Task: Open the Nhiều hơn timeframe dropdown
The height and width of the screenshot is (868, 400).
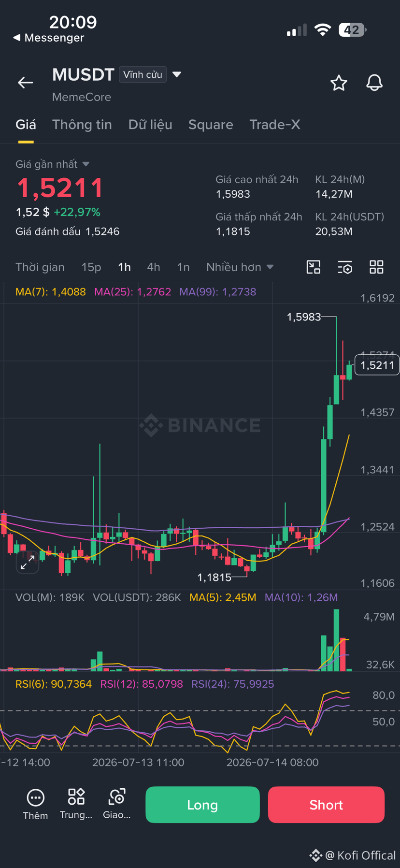Action: pos(240,267)
